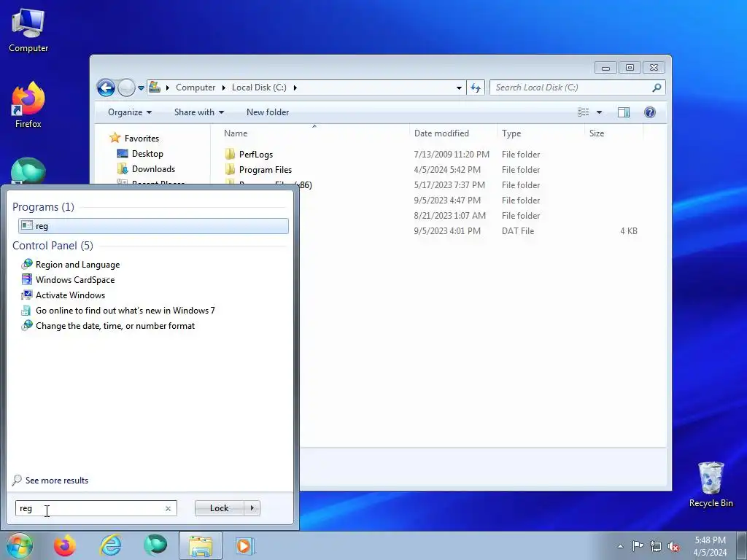This screenshot has height=560, width=747.
Task: Open Explorer Help question mark icon
Action: pos(649,112)
